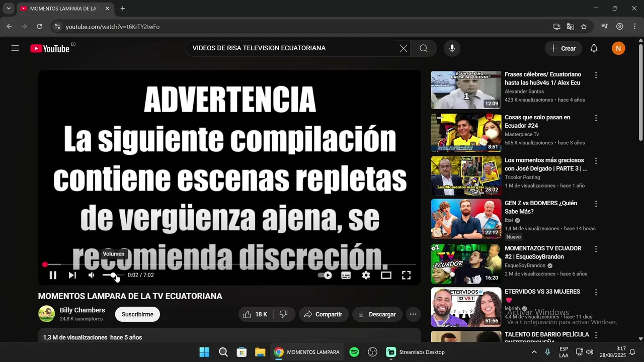Subscribe using the Suscribirme button
The height and width of the screenshot is (362, 644).
click(x=137, y=314)
